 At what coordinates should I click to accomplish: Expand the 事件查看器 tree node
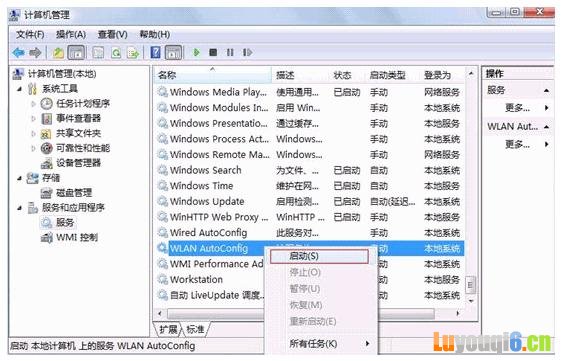(33, 118)
